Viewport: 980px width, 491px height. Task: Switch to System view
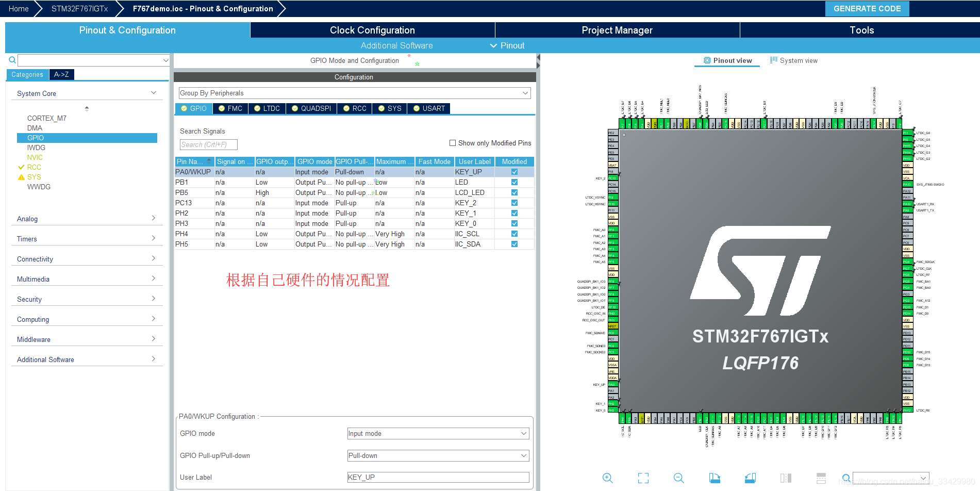794,60
